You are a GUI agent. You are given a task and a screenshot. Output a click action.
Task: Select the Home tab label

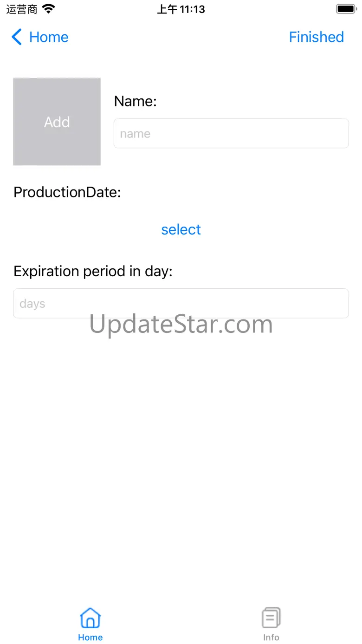[x=90, y=637]
